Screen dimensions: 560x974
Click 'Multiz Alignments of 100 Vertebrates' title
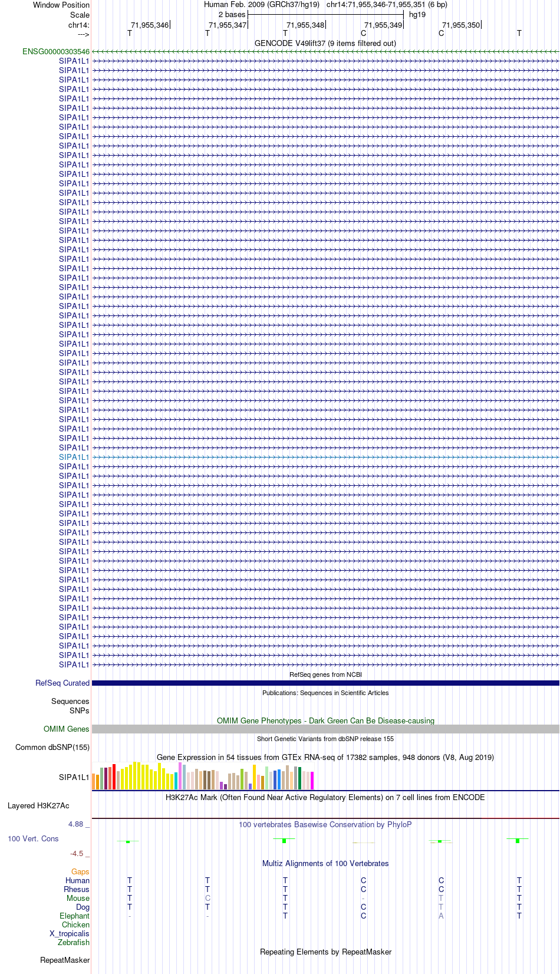tap(325, 864)
